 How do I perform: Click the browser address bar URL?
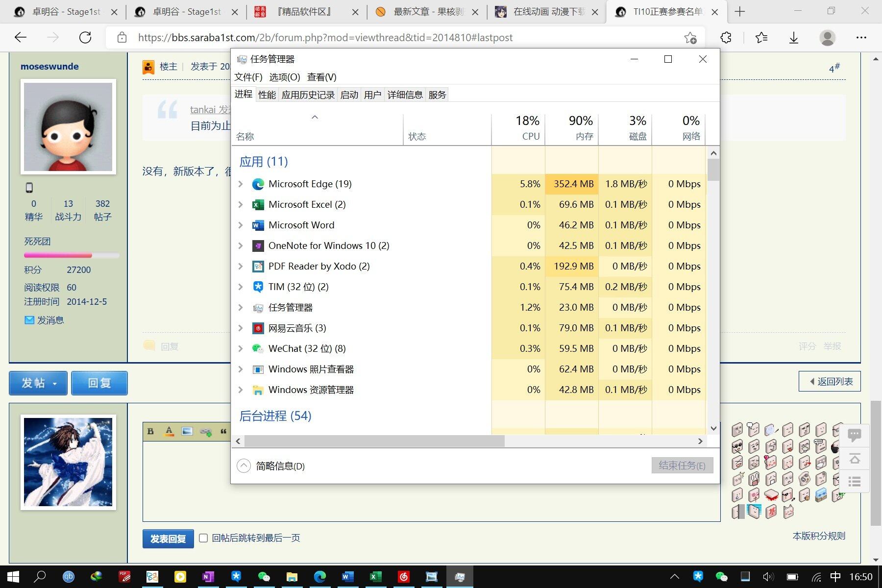point(325,38)
